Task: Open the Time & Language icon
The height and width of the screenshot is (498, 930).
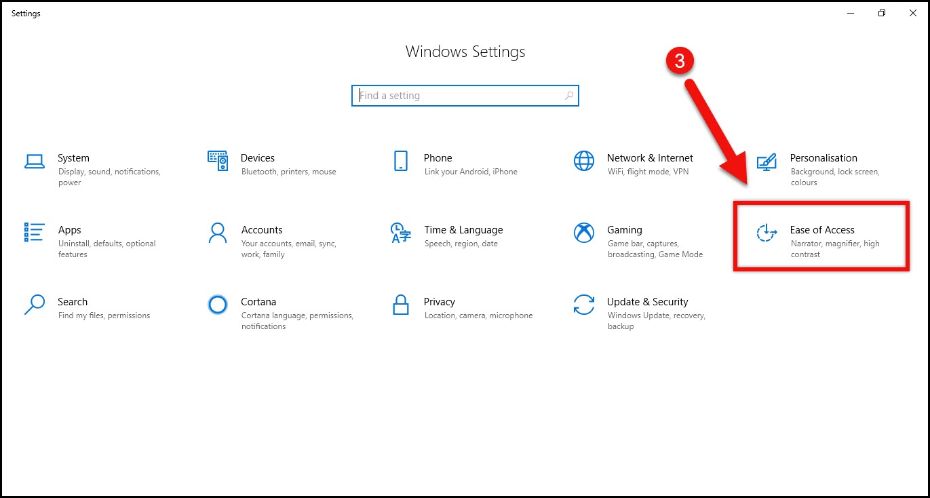Action: (x=401, y=233)
